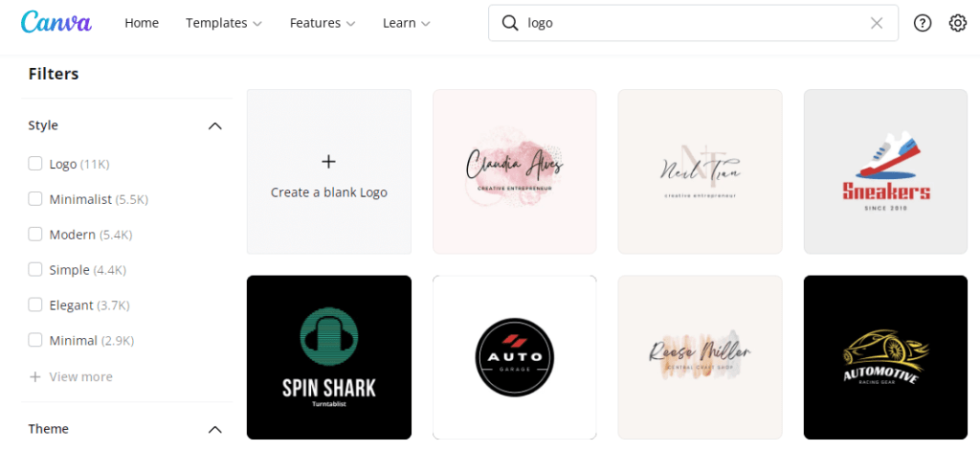The width and height of the screenshot is (980, 451).
Task: Check the Minimalist style filter
Action: click(x=35, y=199)
